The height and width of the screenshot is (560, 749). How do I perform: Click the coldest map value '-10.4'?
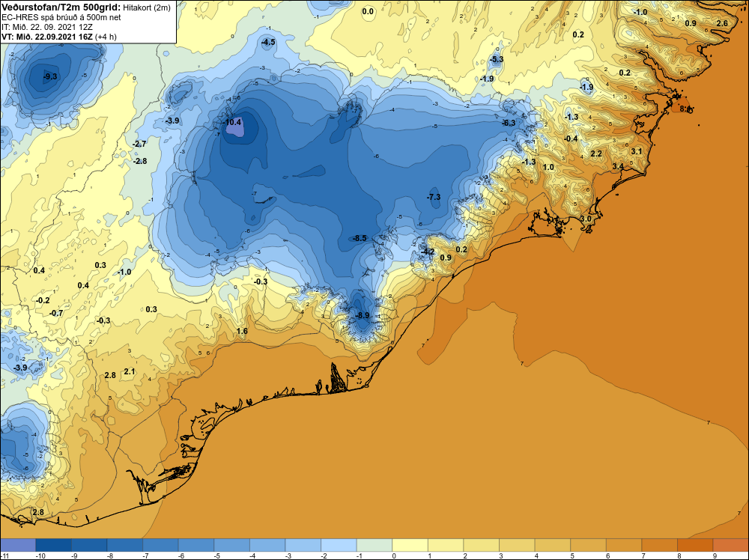(x=233, y=122)
